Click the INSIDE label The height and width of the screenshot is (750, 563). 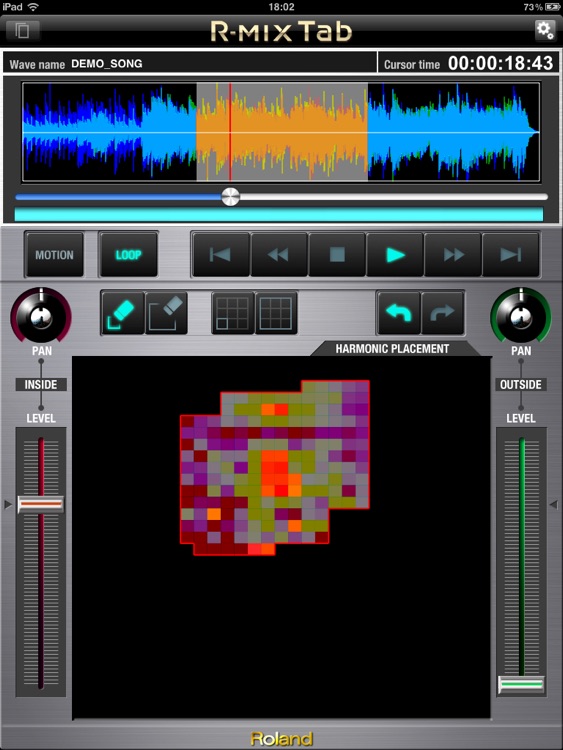click(41, 385)
